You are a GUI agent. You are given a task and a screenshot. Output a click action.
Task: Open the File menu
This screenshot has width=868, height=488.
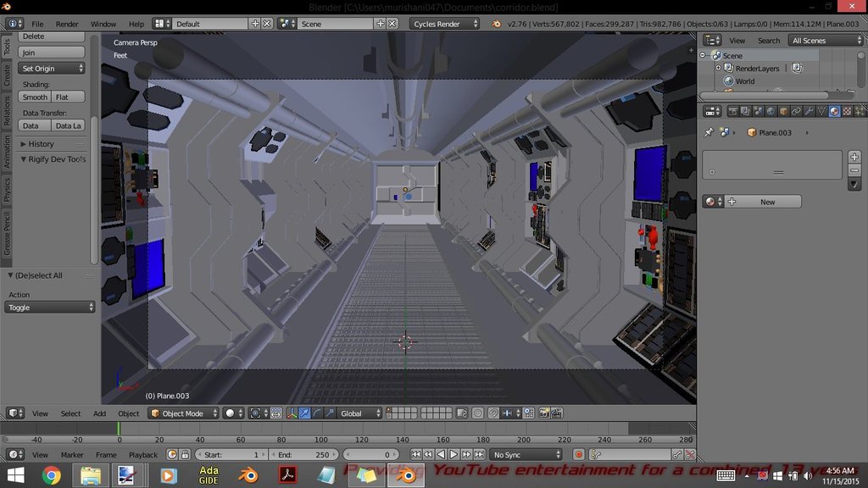37,24
